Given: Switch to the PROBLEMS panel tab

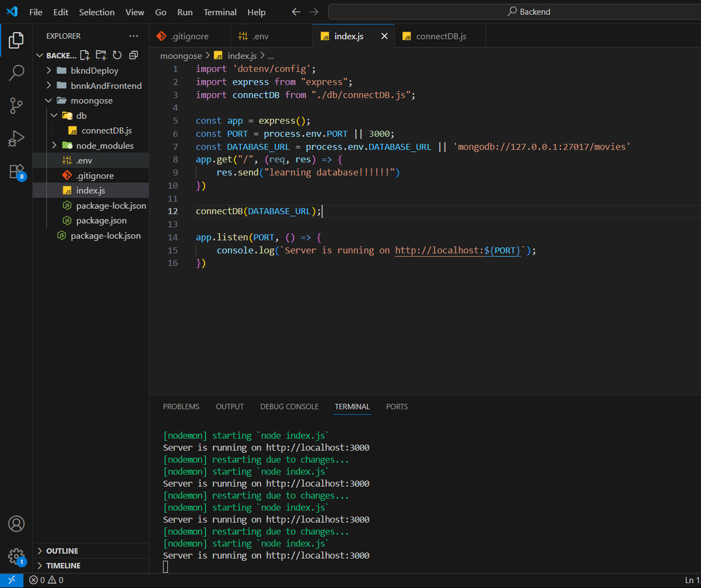Looking at the screenshot, I should pyautogui.click(x=181, y=406).
